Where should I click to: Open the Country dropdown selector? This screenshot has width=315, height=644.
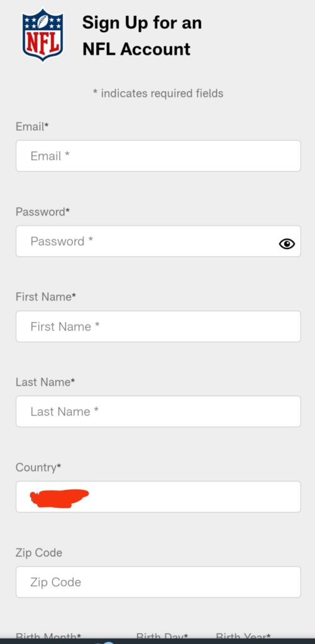pos(158,497)
